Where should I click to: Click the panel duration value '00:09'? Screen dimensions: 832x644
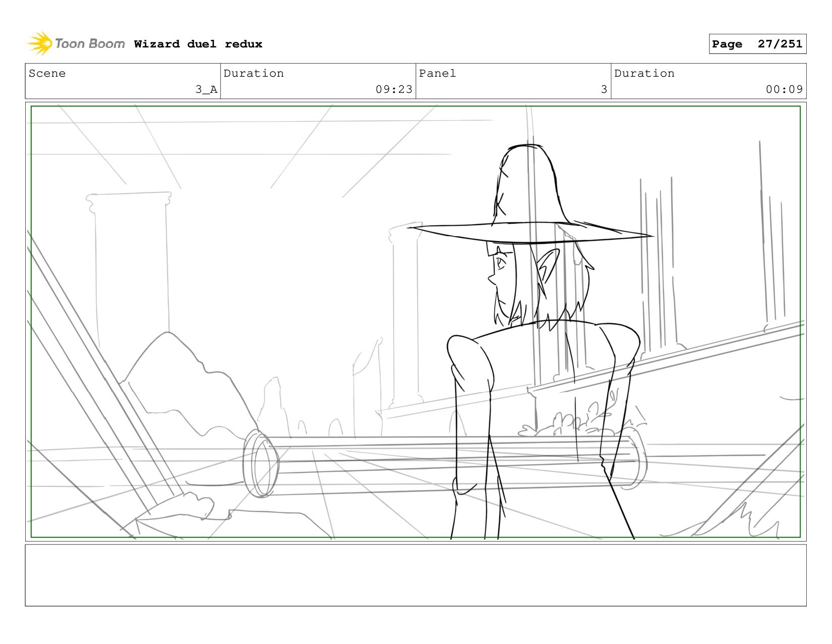click(784, 89)
